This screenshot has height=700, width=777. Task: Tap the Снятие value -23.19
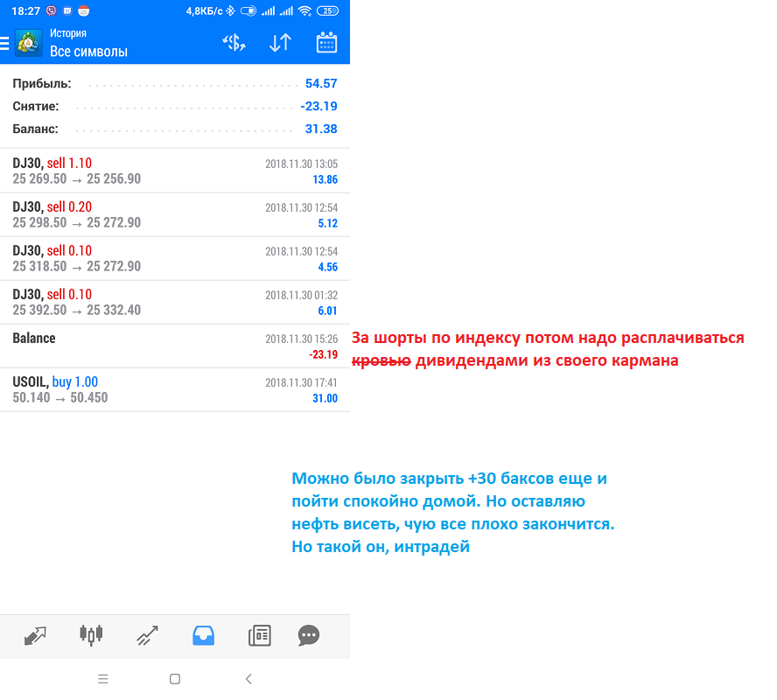318,106
